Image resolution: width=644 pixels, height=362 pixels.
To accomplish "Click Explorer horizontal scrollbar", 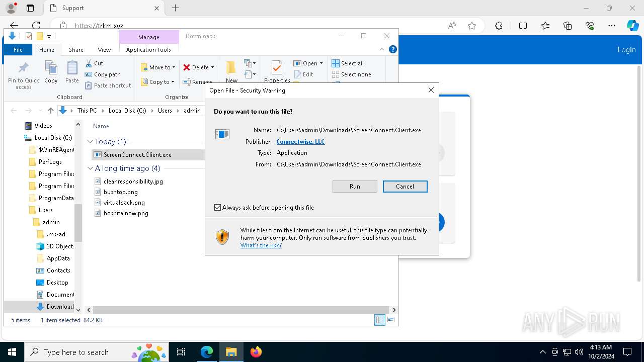I will (241, 310).
